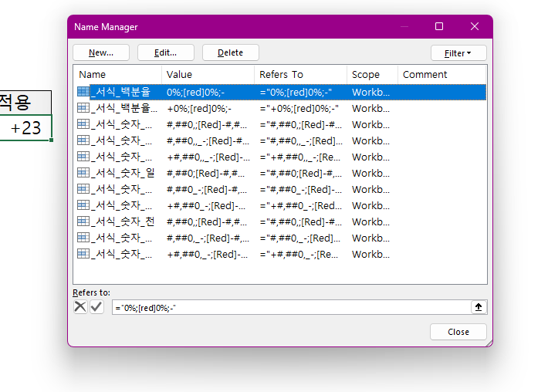This screenshot has width=548, height=392.
Task: Sort by the Value column header
Action: click(x=208, y=74)
